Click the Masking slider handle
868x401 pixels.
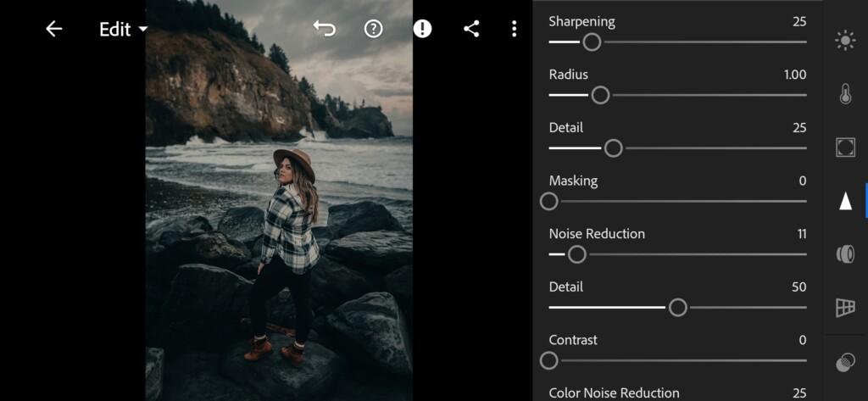(548, 202)
